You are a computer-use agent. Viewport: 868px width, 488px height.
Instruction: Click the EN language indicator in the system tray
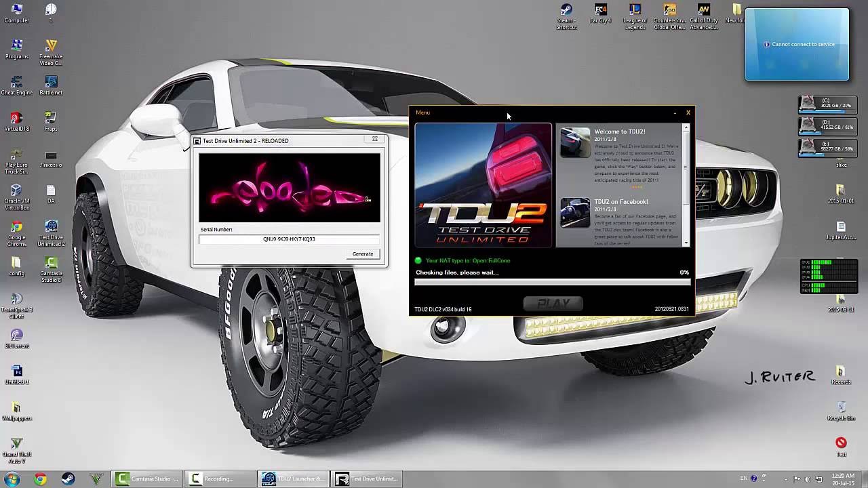744,479
